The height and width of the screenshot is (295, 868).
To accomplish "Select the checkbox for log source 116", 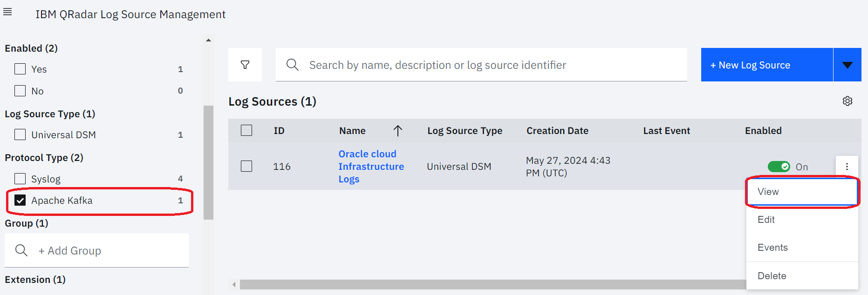I will pyautogui.click(x=246, y=166).
